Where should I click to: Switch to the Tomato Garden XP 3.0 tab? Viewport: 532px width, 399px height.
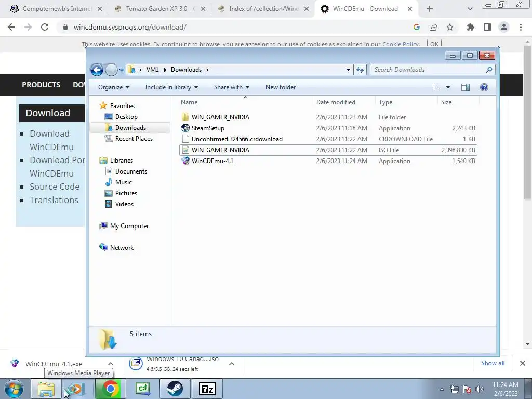(x=159, y=9)
